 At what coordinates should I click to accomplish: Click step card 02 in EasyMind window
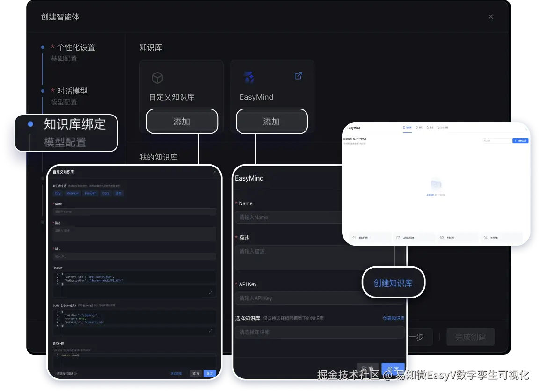414,238
